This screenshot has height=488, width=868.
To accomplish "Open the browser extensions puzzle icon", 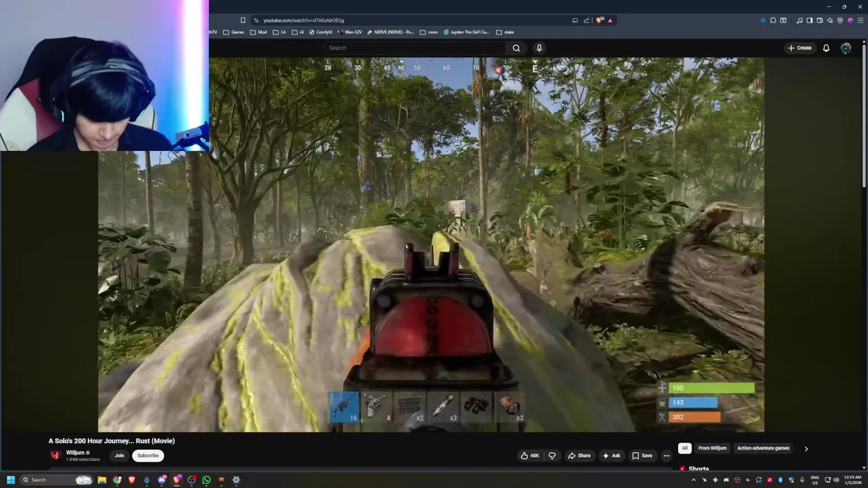I will click(773, 20).
